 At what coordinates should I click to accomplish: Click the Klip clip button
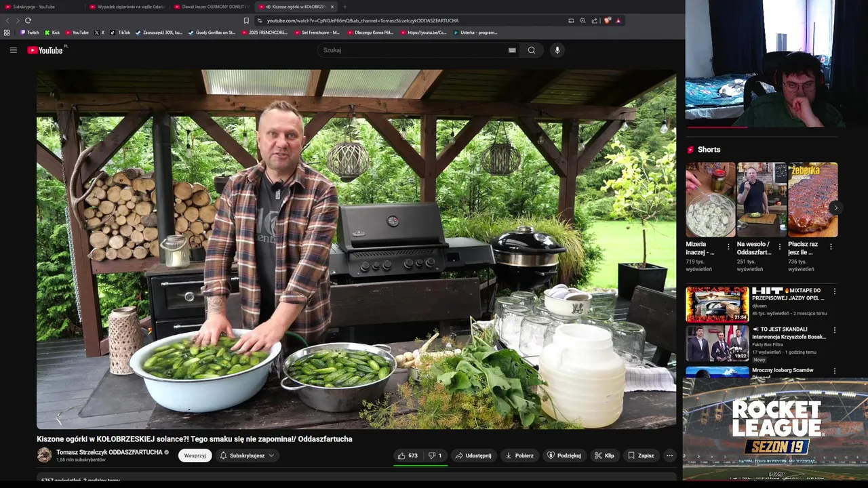coord(604,455)
